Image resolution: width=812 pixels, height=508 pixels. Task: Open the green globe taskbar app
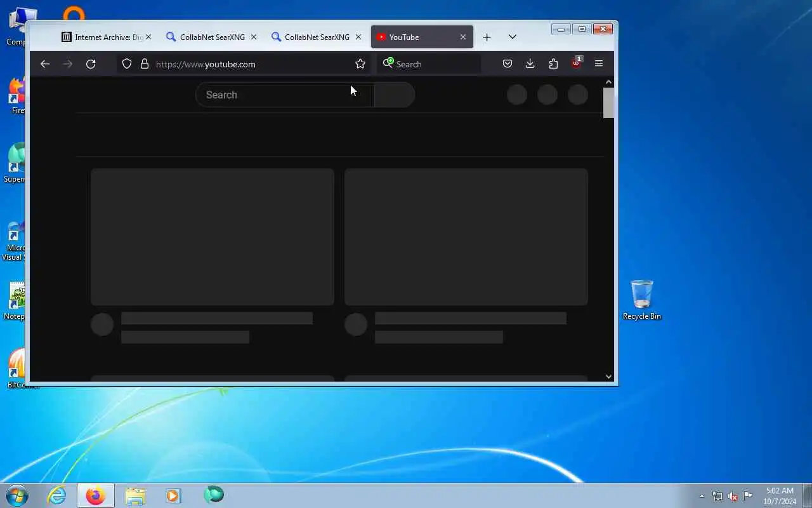pos(214,495)
